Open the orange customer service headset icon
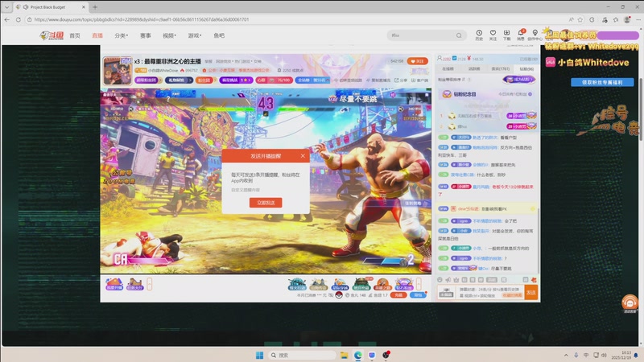 [x=630, y=303]
